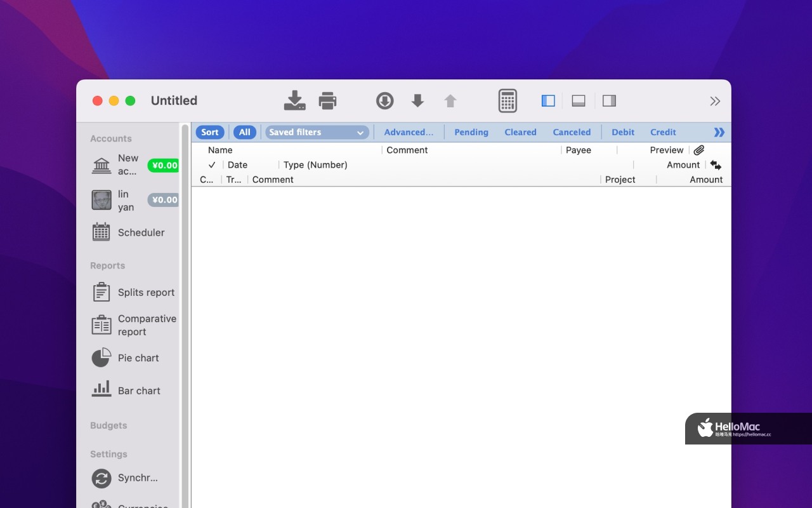Select the All filter

(245, 132)
